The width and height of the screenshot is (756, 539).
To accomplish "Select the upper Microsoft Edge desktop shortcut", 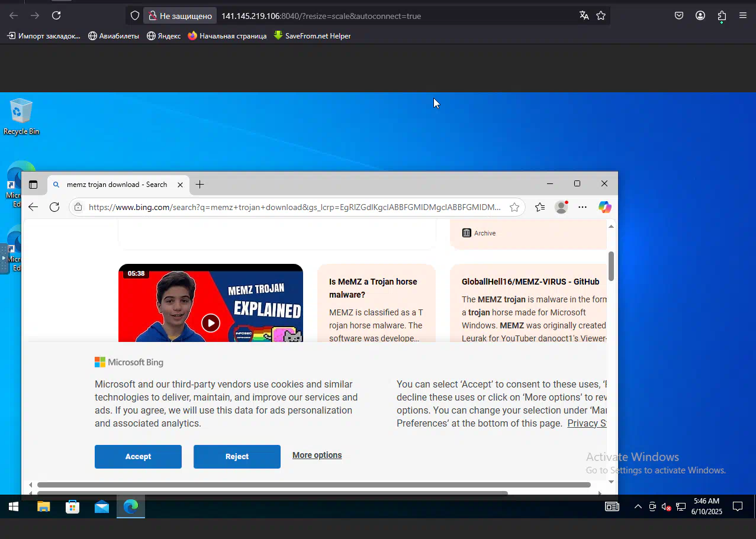I will [x=15, y=183].
